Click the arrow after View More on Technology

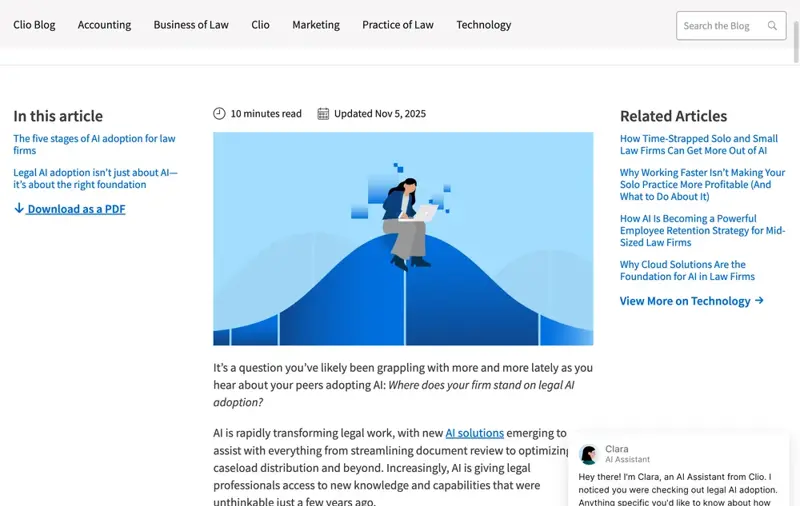(x=759, y=300)
